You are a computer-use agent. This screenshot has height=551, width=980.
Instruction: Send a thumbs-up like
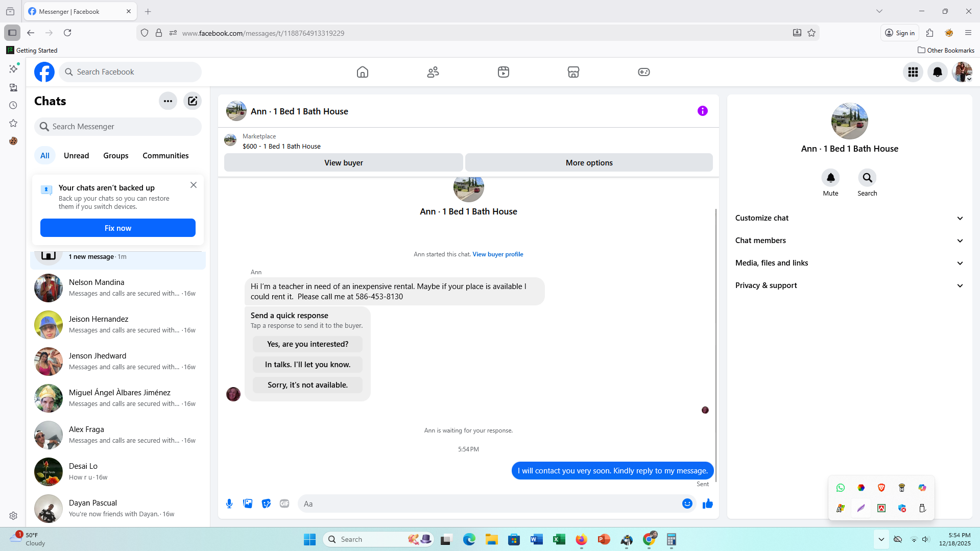click(708, 504)
